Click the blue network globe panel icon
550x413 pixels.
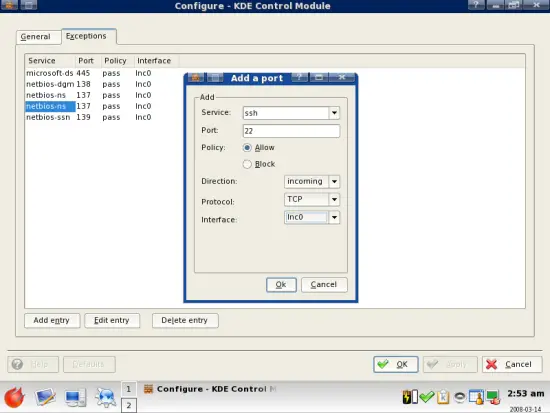click(x=105, y=398)
